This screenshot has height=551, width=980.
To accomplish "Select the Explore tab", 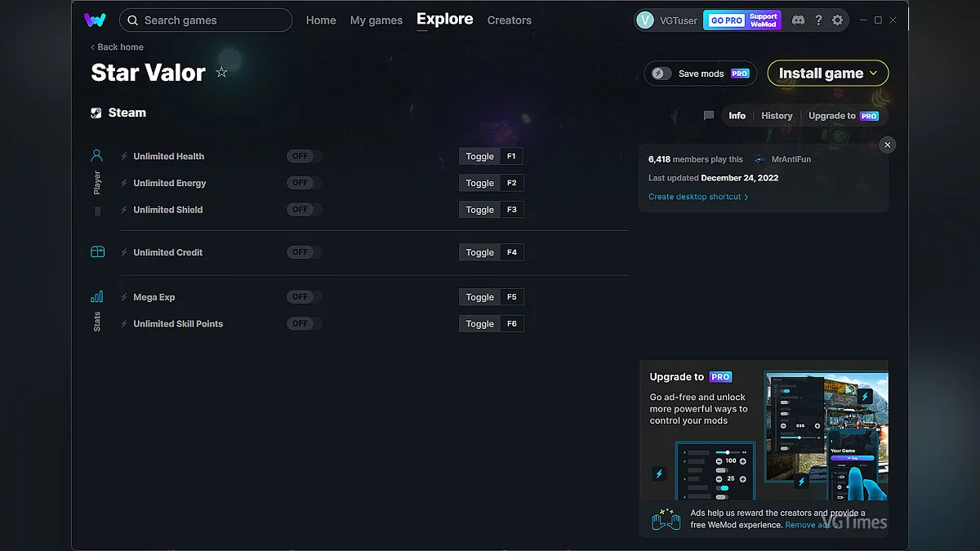I will [445, 20].
